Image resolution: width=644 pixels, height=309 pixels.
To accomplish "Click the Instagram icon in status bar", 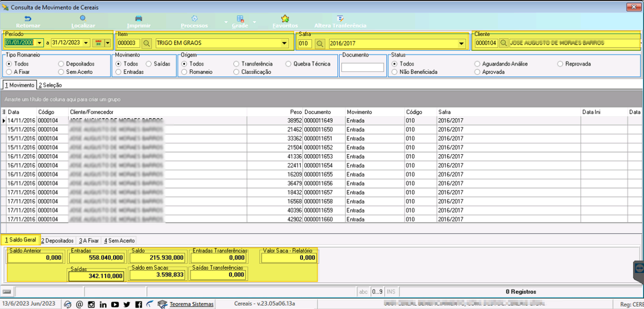I will click(91, 305).
